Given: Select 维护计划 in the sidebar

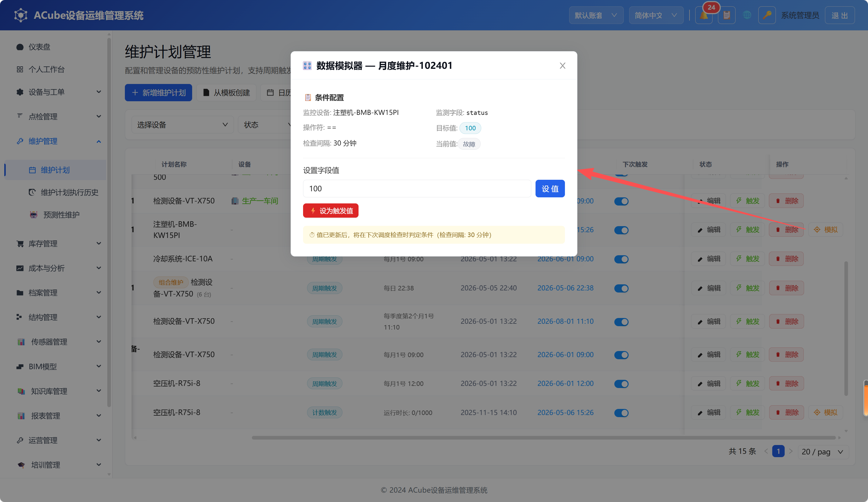Looking at the screenshot, I should pos(55,170).
